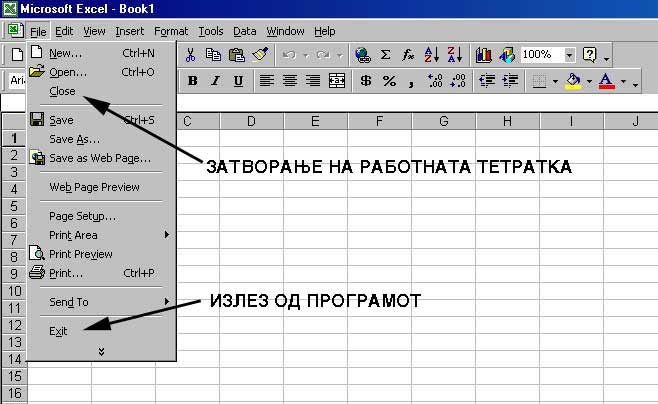Open the Edit menu
The height and width of the screenshot is (404, 658).
64,31
